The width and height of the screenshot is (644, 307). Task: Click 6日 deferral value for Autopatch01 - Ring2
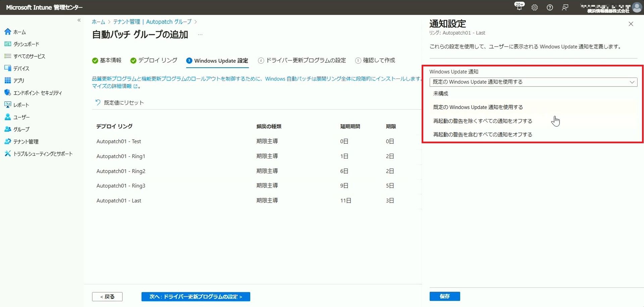pos(344,171)
